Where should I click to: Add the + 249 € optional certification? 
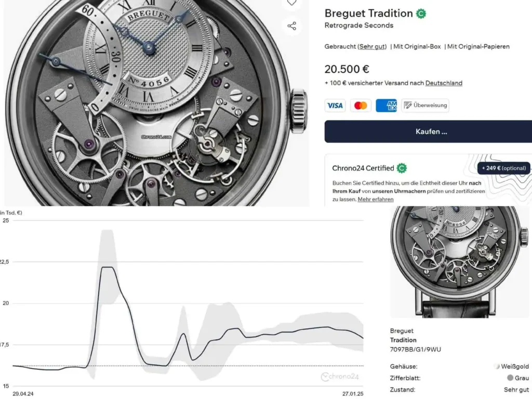point(503,168)
